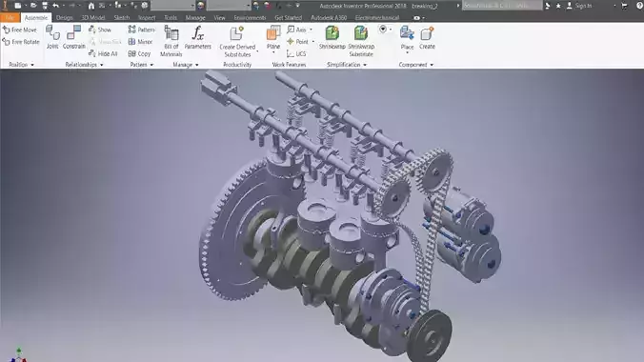Expand the Manage panel dropdown
This screenshot has width=644, height=362.
(x=197, y=65)
